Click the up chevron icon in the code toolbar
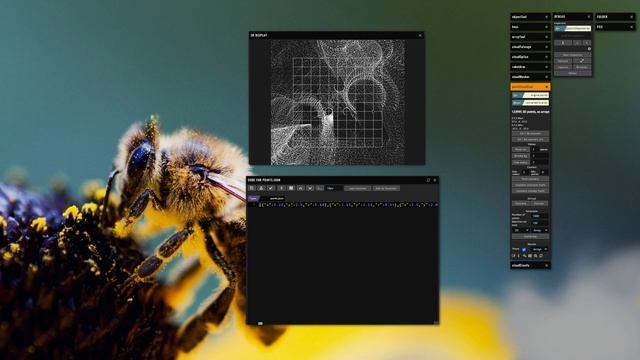Image resolution: width=640 pixels, height=360 pixels. [301, 188]
